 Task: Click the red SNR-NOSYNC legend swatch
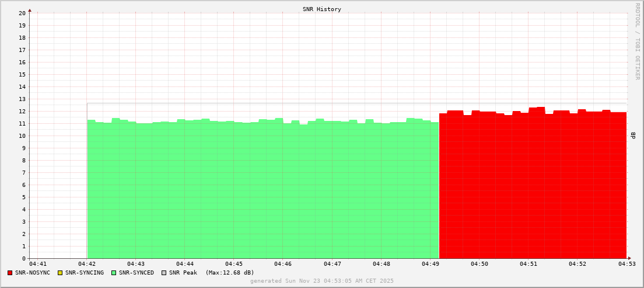[10, 273]
